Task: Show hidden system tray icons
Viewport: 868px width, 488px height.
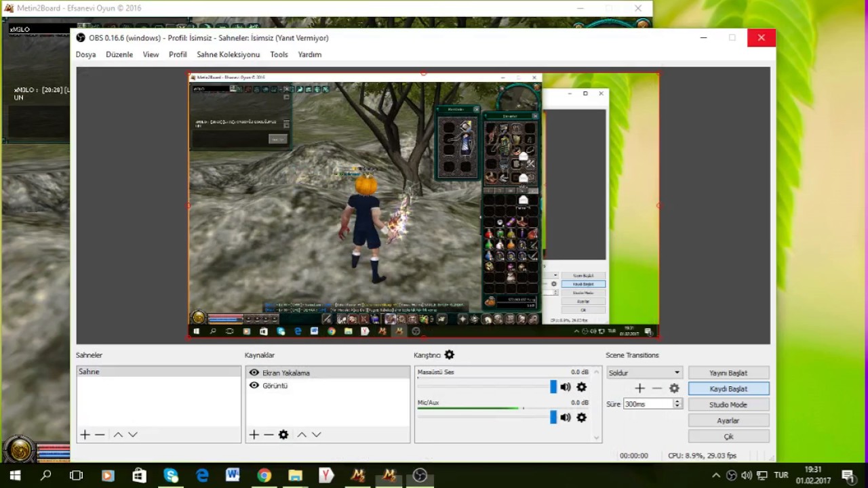Action: (x=715, y=476)
